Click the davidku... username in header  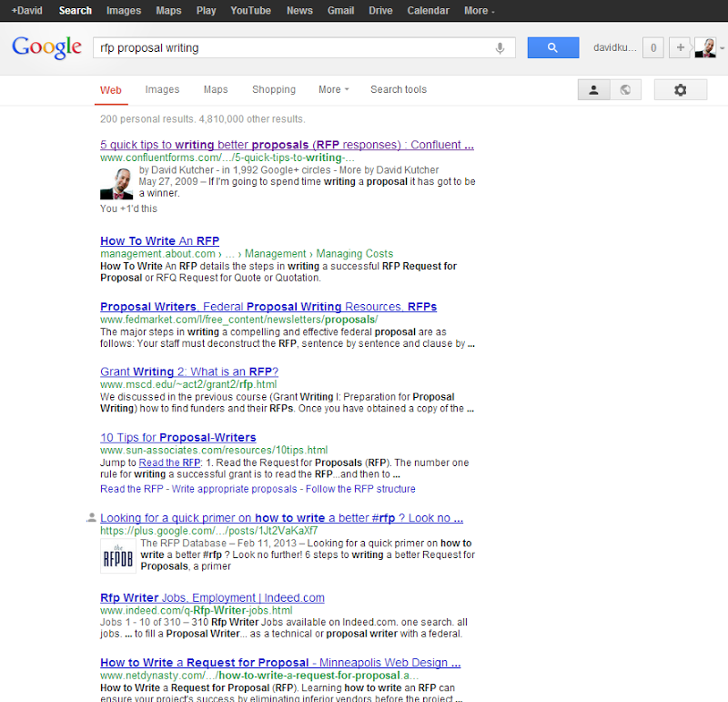pyautogui.click(x=614, y=47)
